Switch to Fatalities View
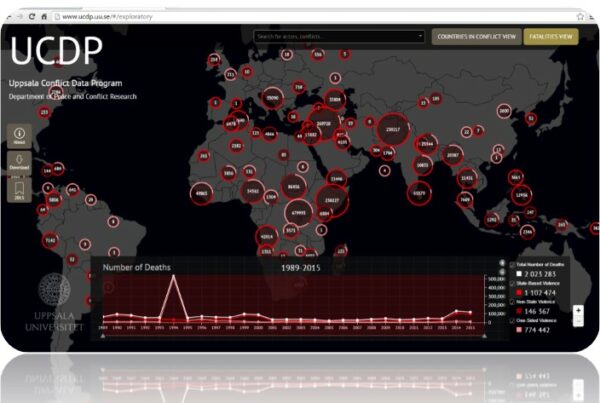 click(551, 37)
